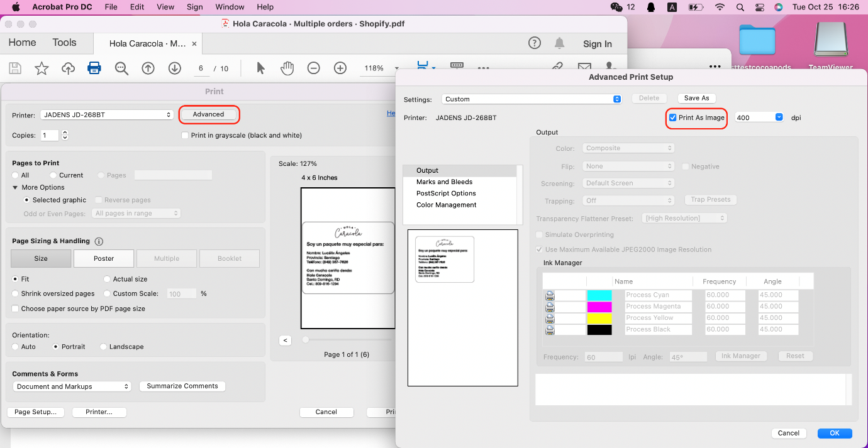The height and width of the screenshot is (448, 868).
Task: Switch to the Home tab
Action: tap(22, 43)
